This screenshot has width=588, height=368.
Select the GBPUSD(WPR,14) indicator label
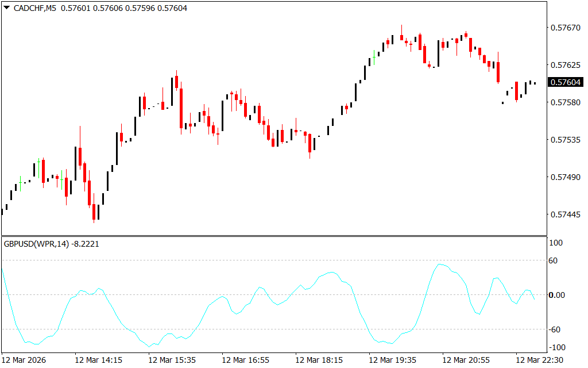tap(52, 244)
